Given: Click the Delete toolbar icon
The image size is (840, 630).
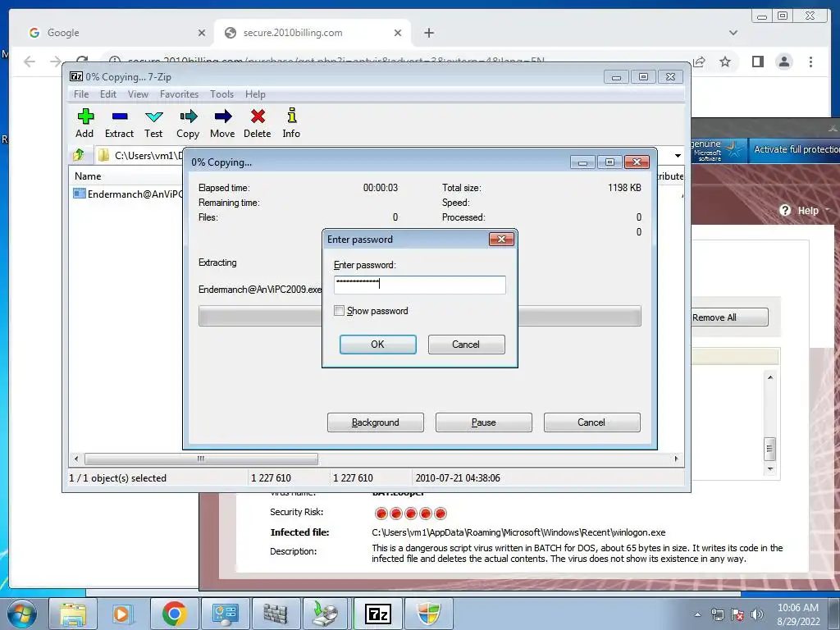Looking at the screenshot, I should coord(257,123).
